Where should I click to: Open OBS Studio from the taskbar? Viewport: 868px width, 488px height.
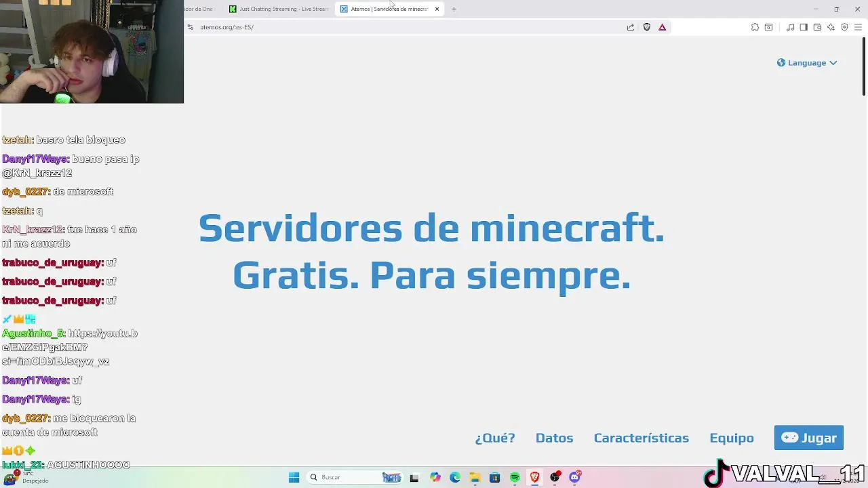pos(555,477)
